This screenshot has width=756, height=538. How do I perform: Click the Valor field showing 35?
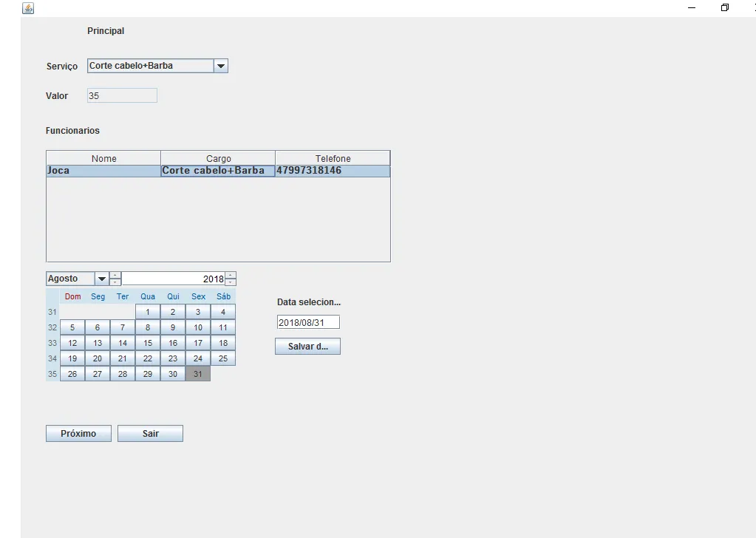[122, 95]
